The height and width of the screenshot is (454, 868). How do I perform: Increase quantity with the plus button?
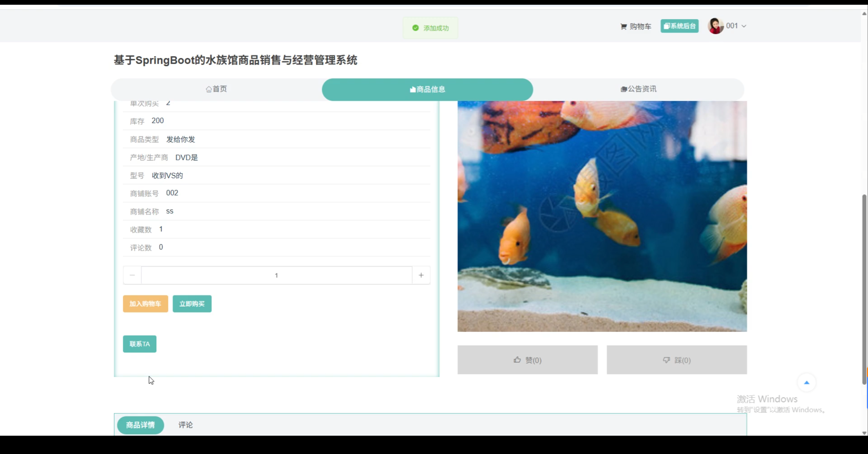pyautogui.click(x=421, y=275)
